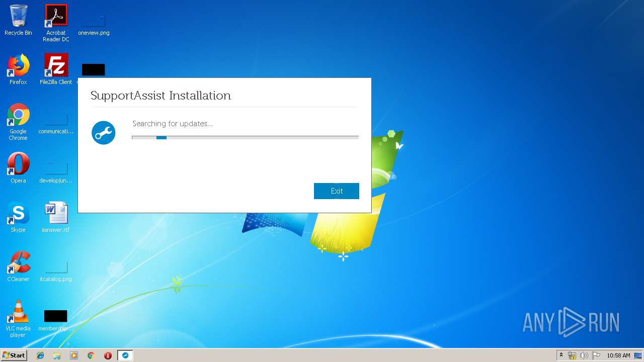This screenshot has height=362, width=644.
Task: Open the volume speaker tray icon
Action: (x=584, y=355)
